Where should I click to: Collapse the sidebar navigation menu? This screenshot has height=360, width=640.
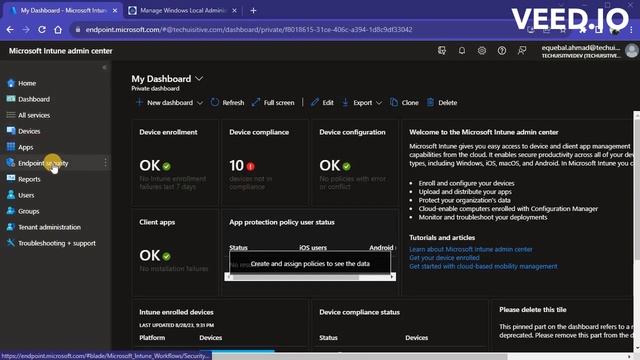pyautogui.click(x=104, y=67)
